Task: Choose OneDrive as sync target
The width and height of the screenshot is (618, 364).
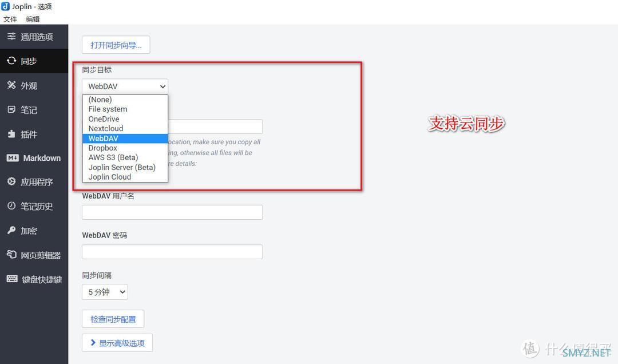Action: click(x=125, y=118)
